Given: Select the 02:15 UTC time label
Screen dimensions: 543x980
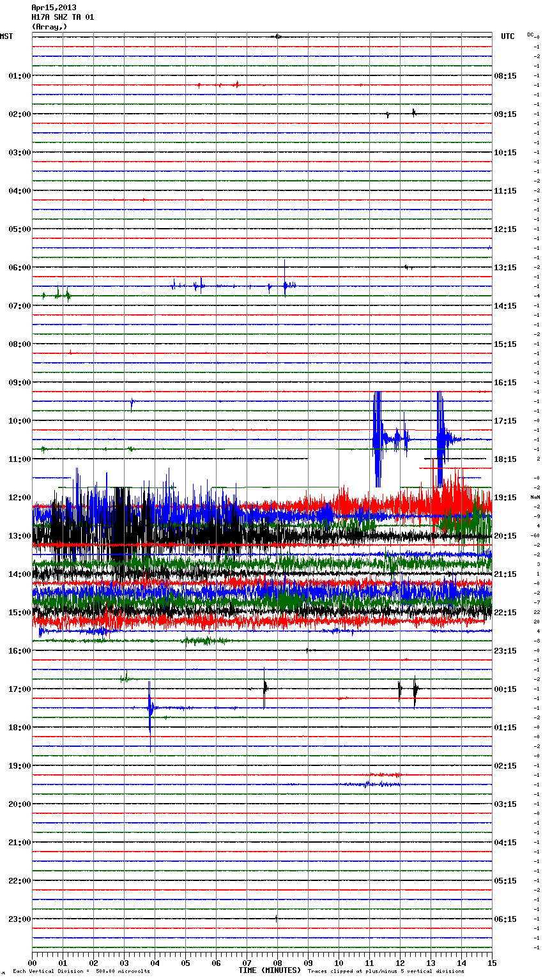Looking at the screenshot, I should click(505, 766).
